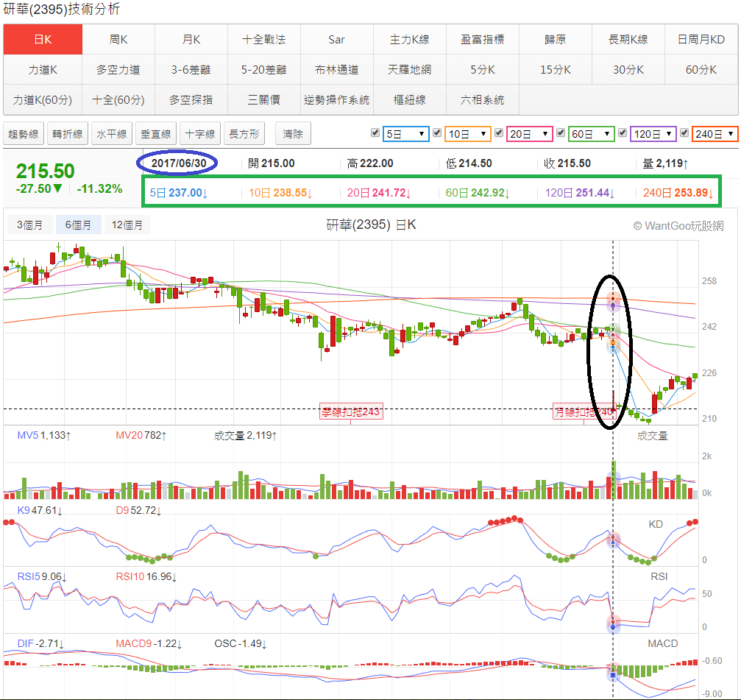Open the 布林通道 Bollinger Bands analysis
The width and height of the screenshot is (741, 700).
tap(336, 69)
